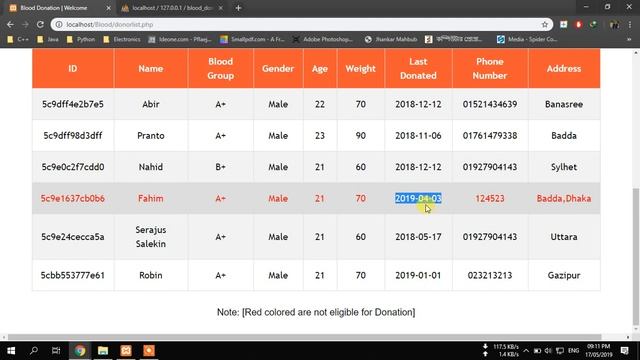Open the Adobe Photoshop bookmark
Image resolution: width=640 pixels, height=360 pixels.
coord(323,40)
